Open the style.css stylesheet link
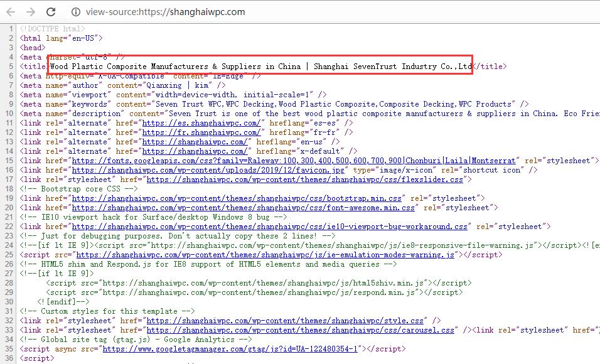 click(285, 321)
